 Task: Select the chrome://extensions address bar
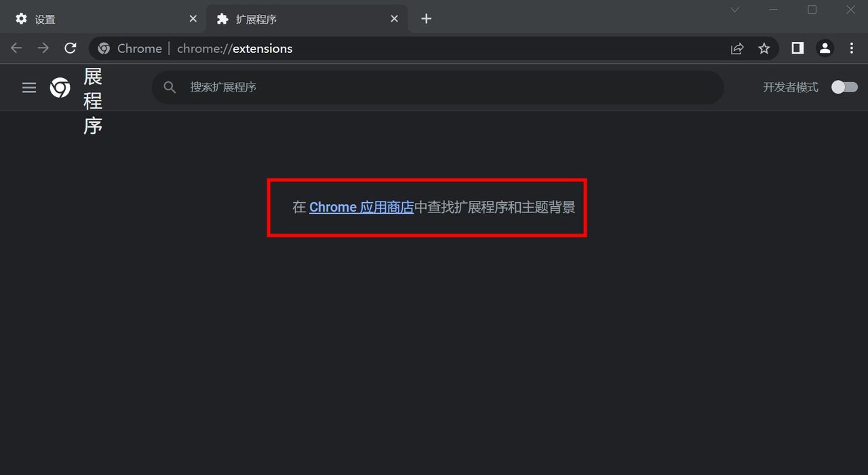coord(434,48)
